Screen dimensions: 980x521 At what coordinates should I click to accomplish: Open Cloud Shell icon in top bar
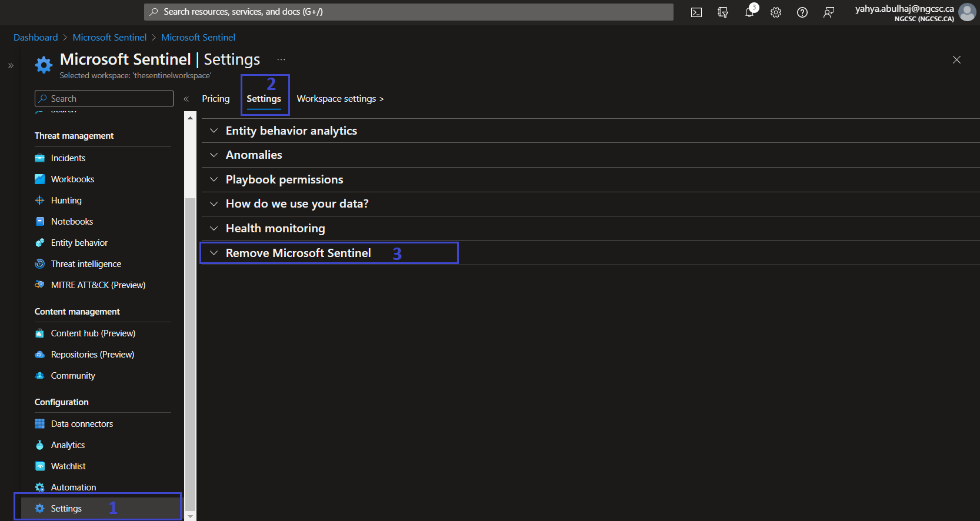696,12
